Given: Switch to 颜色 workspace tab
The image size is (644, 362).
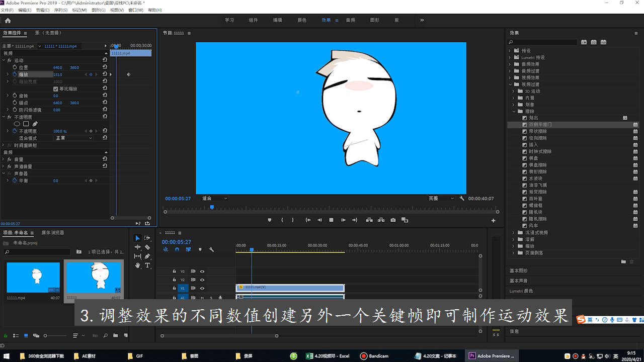Looking at the screenshot, I should [x=302, y=20].
